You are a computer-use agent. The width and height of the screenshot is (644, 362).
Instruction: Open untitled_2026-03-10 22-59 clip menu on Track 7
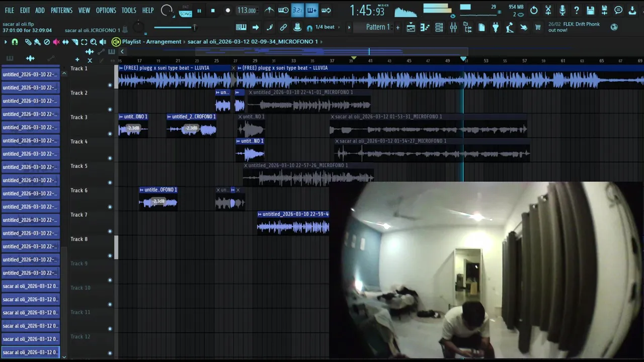click(260, 214)
